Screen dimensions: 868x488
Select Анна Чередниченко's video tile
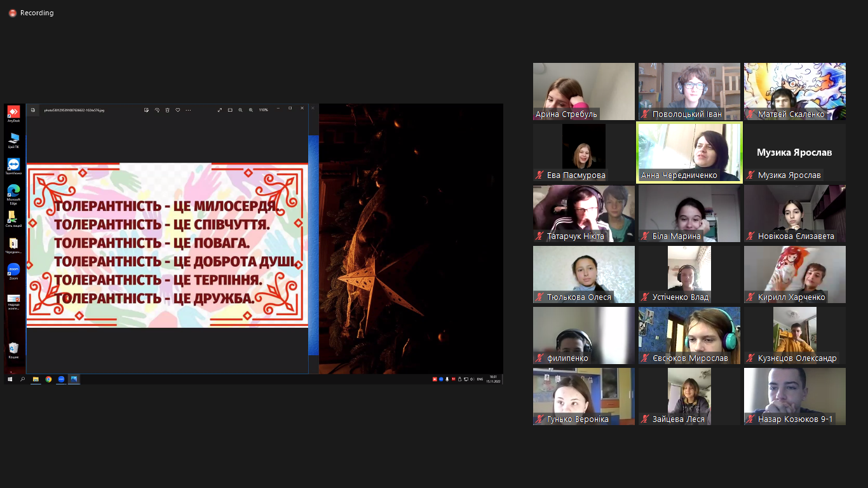pyautogui.click(x=689, y=152)
